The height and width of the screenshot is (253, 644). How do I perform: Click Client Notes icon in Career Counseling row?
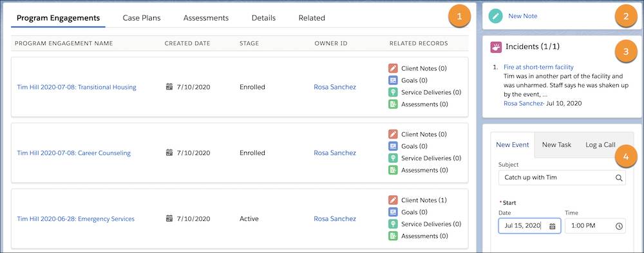click(393, 135)
